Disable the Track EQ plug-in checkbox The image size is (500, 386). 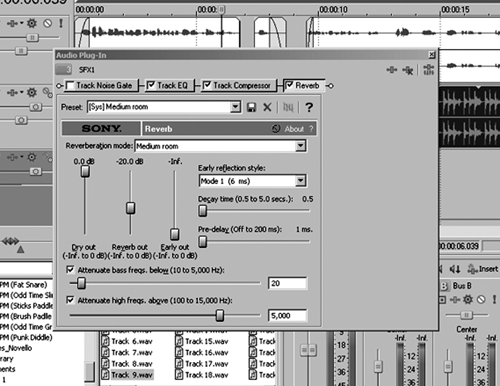tap(151, 85)
